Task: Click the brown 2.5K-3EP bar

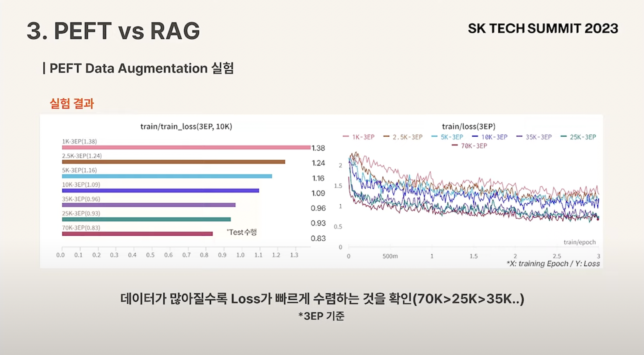Action: tap(173, 162)
